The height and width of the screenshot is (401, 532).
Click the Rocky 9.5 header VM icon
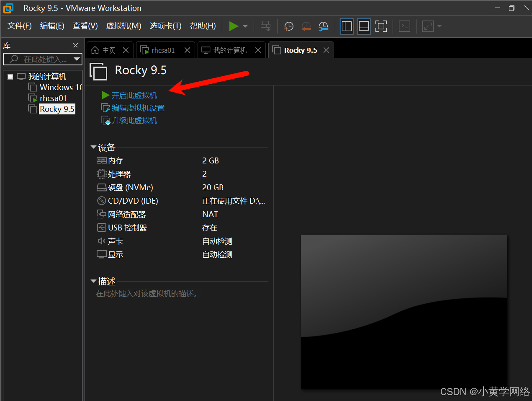click(x=98, y=71)
